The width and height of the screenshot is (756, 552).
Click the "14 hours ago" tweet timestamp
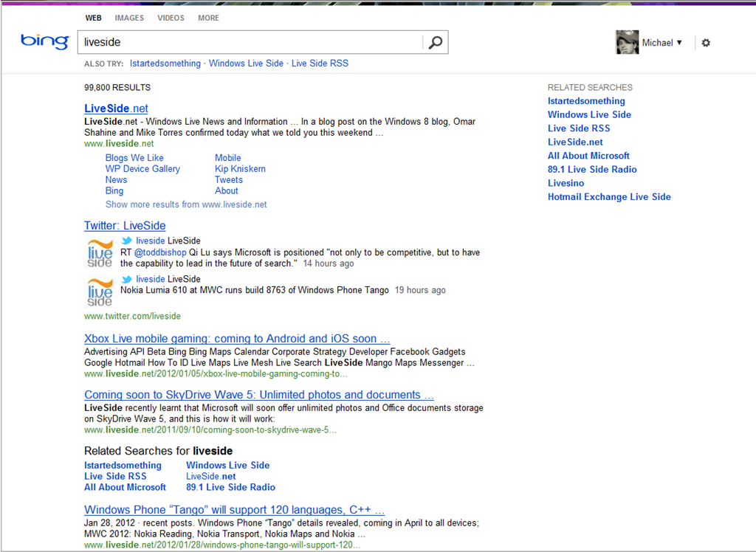329,263
